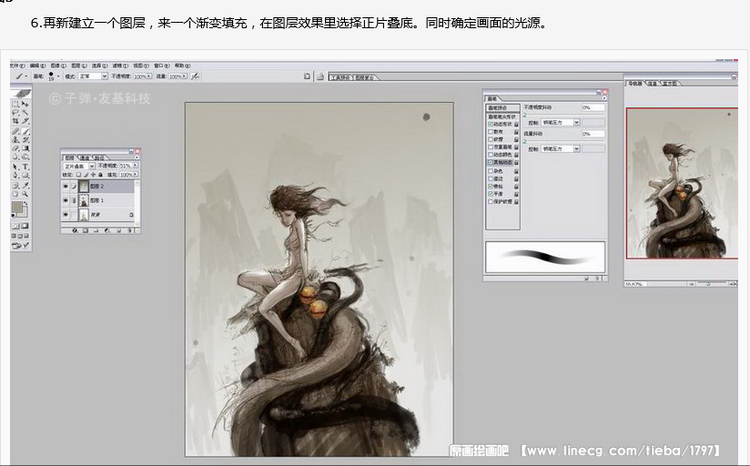Check 杂色 option in Brushes panel

tap(490, 171)
